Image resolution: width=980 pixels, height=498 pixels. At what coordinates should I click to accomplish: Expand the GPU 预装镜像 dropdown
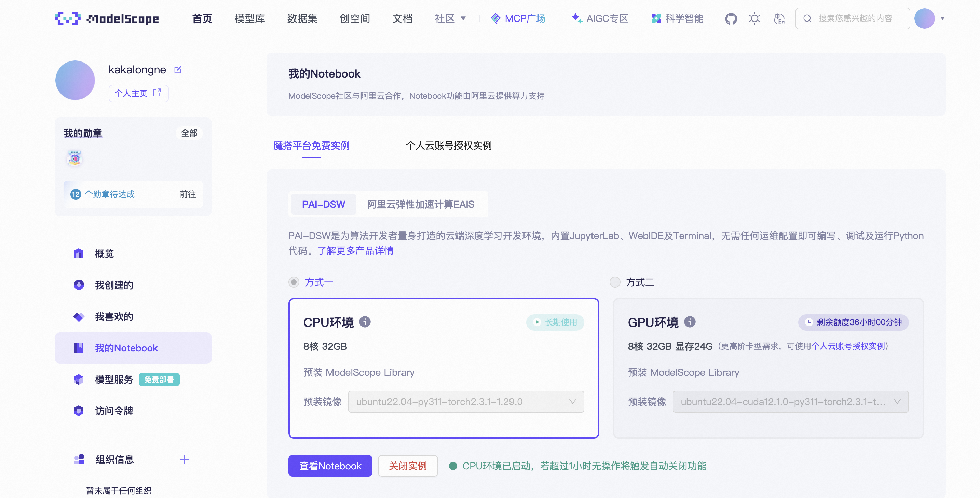[790, 402]
